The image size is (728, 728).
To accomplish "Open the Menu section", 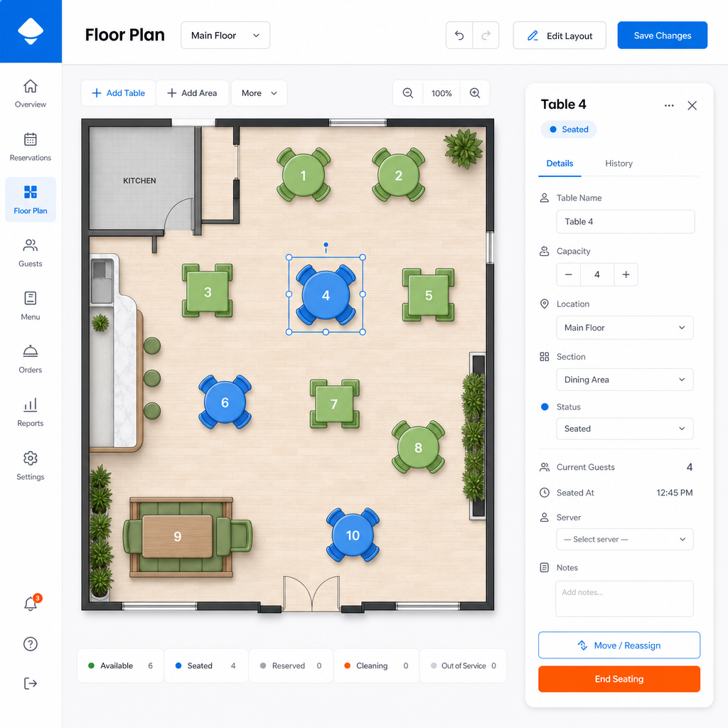I will (30, 306).
